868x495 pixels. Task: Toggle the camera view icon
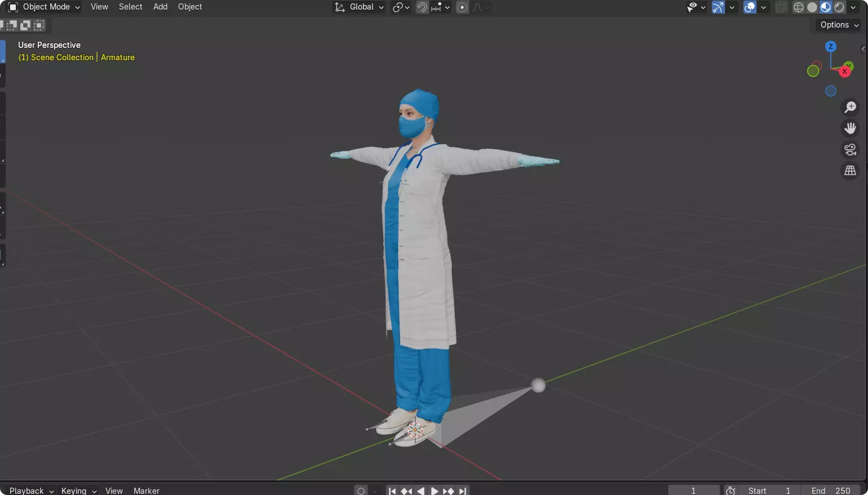[850, 149]
